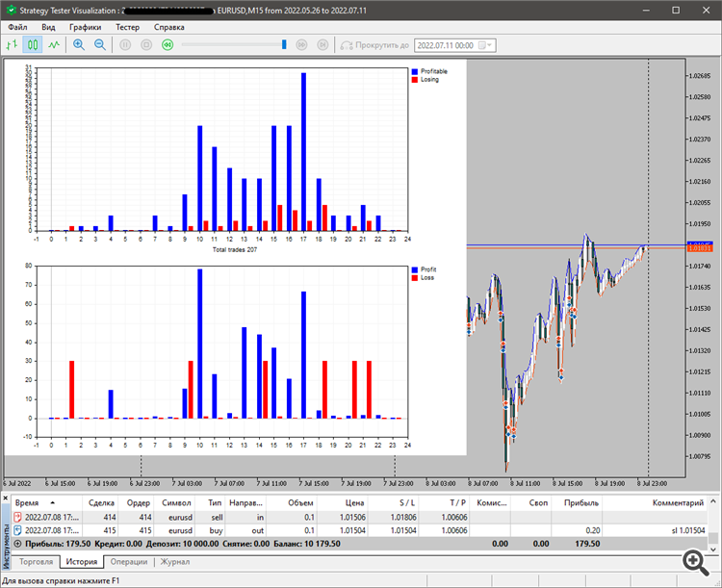
Task: Switch chart to line chart mode
Action: click(54, 45)
